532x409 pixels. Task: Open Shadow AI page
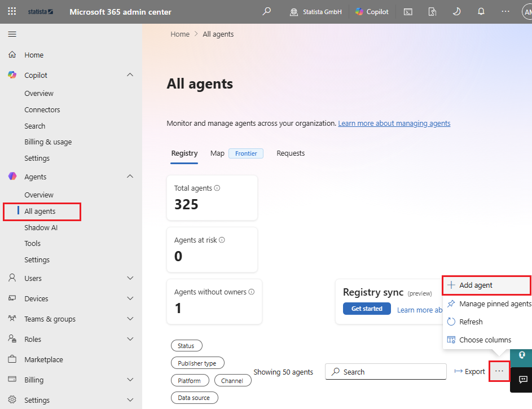(41, 227)
